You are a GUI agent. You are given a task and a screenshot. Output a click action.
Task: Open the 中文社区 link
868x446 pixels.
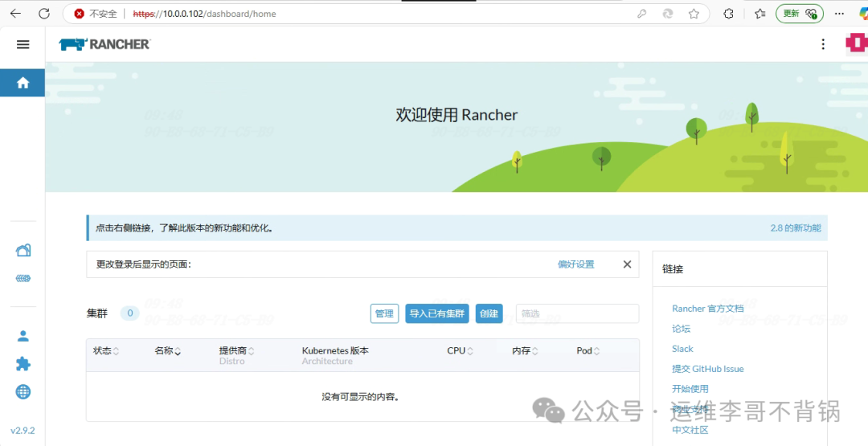[x=690, y=430]
